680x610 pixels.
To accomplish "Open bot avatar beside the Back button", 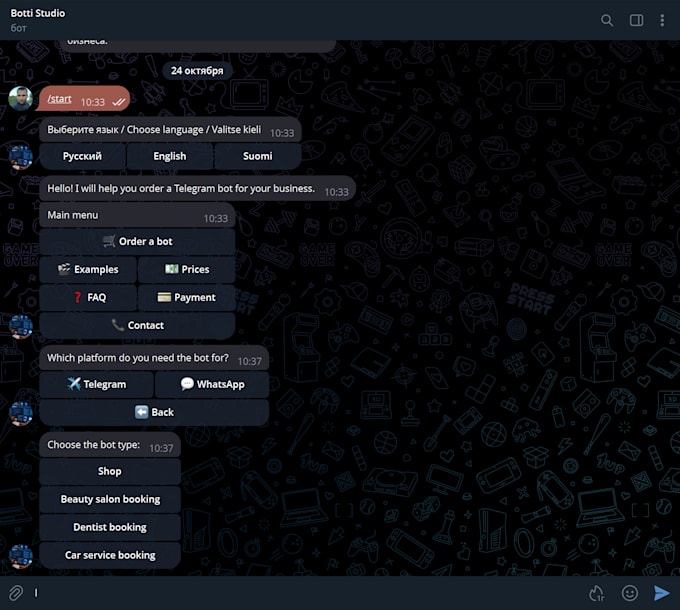I will [20, 413].
